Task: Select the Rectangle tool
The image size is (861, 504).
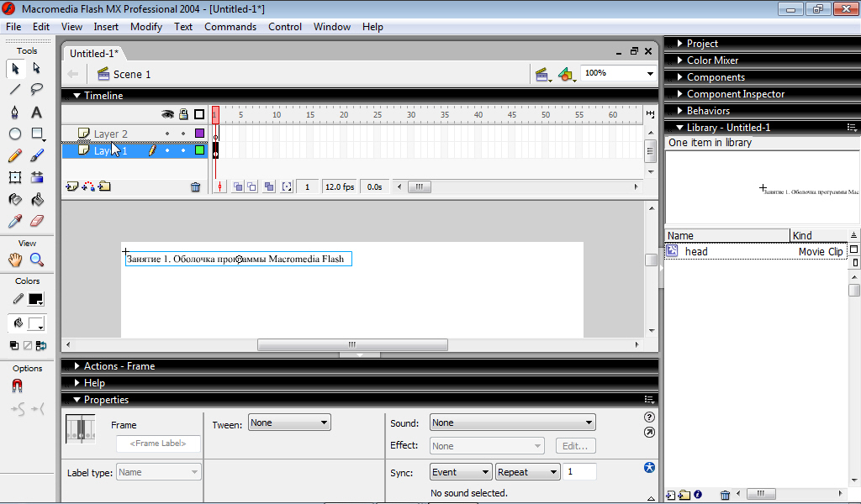Action: pyautogui.click(x=37, y=134)
